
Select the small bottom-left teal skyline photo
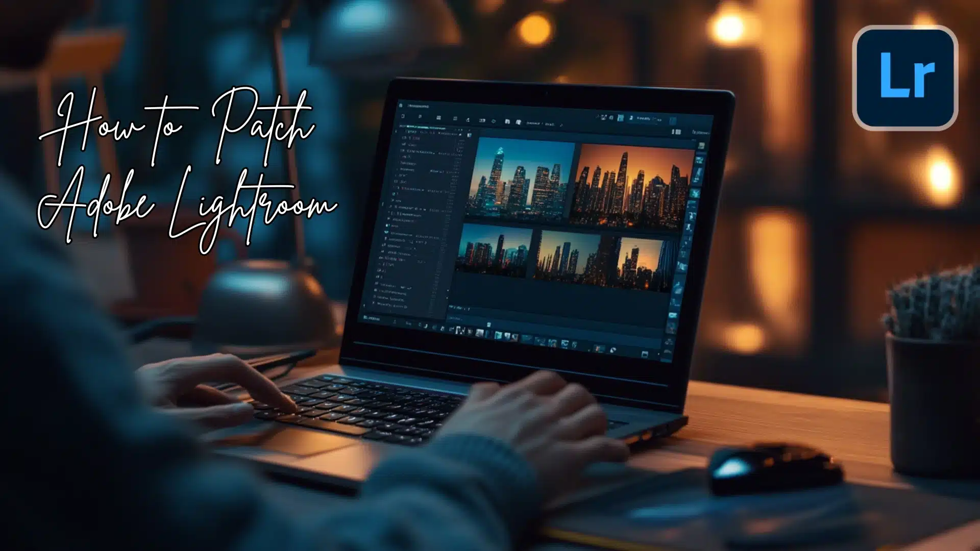[494, 250]
